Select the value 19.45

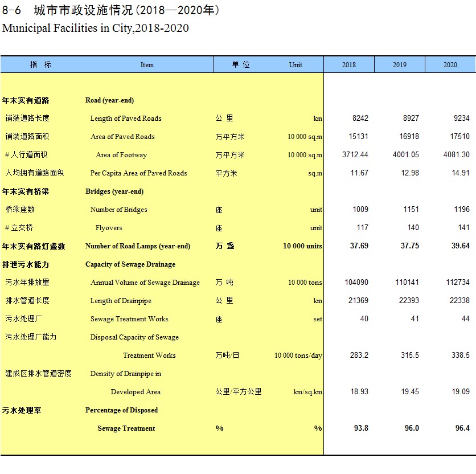coord(410,391)
